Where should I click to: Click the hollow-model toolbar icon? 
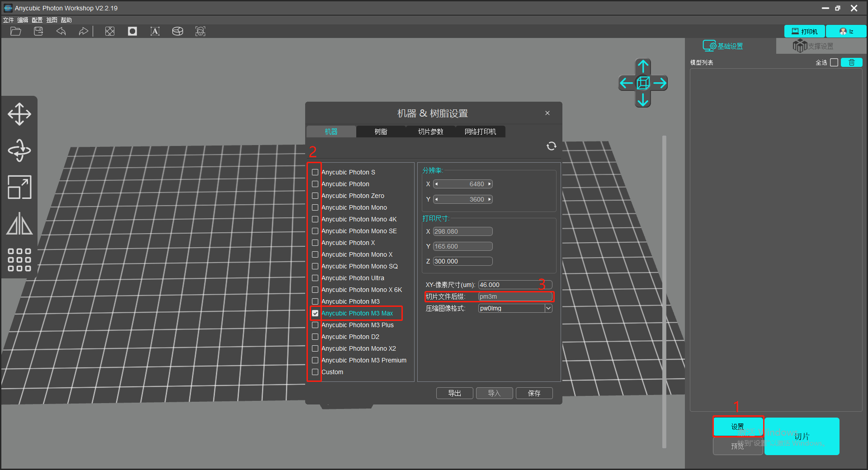tap(110, 31)
